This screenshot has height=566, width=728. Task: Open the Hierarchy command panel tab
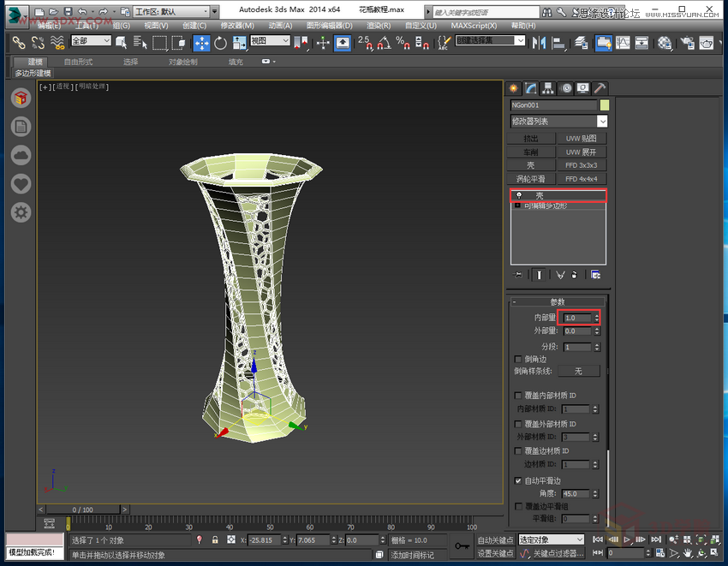click(x=548, y=88)
